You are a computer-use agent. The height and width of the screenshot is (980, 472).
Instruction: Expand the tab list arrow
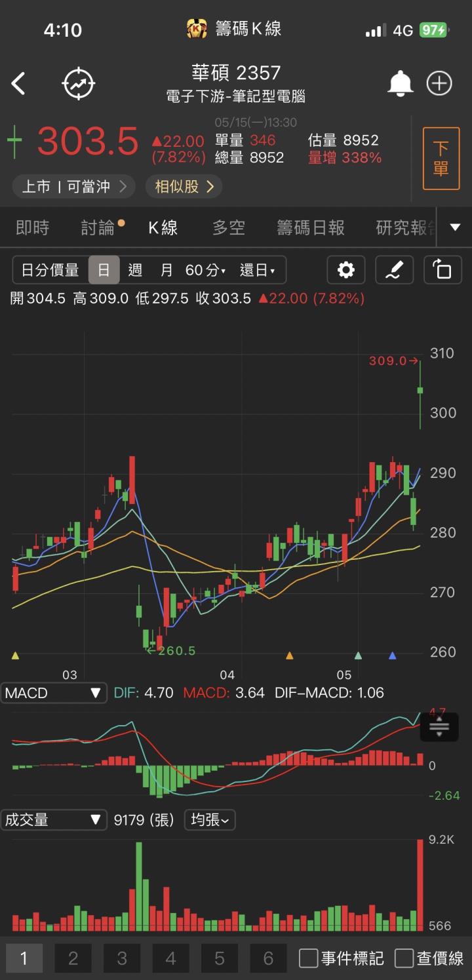pyautogui.click(x=455, y=227)
